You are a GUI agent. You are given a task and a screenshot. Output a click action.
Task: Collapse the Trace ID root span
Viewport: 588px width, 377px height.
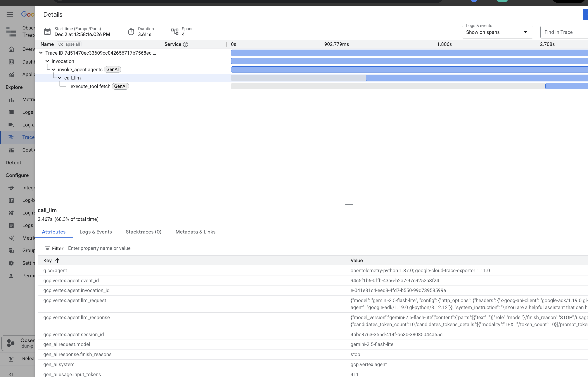(x=41, y=53)
